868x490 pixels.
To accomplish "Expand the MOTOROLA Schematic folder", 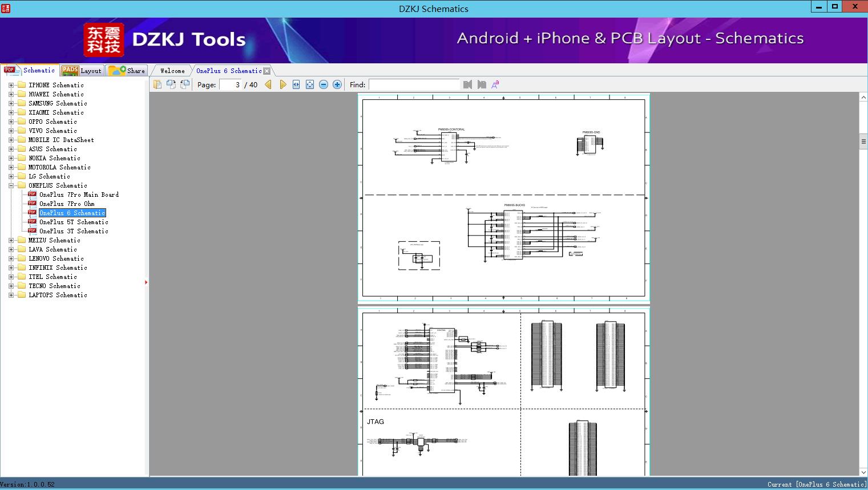I will [x=11, y=167].
